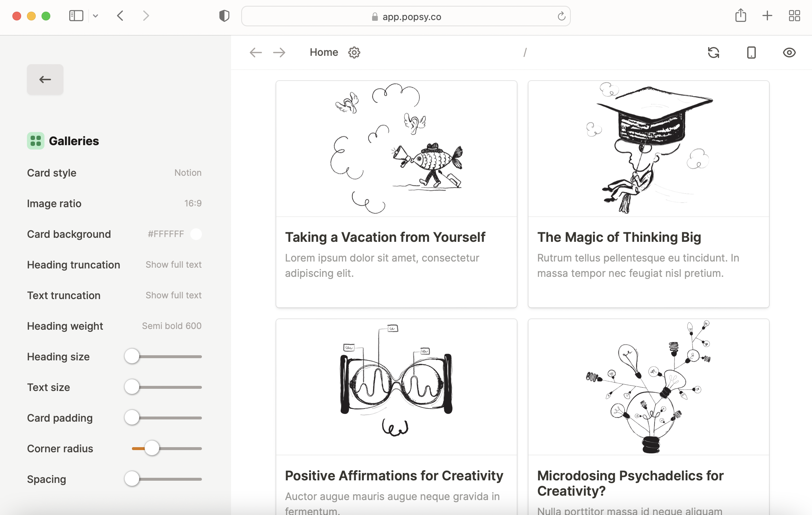Open Heading weight Semi bold 600 selector

171,326
